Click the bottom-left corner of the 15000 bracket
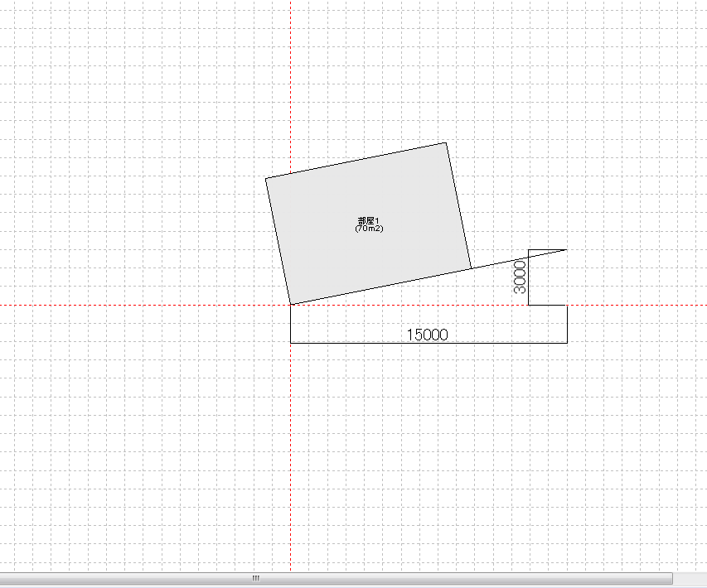 pyautogui.click(x=291, y=342)
